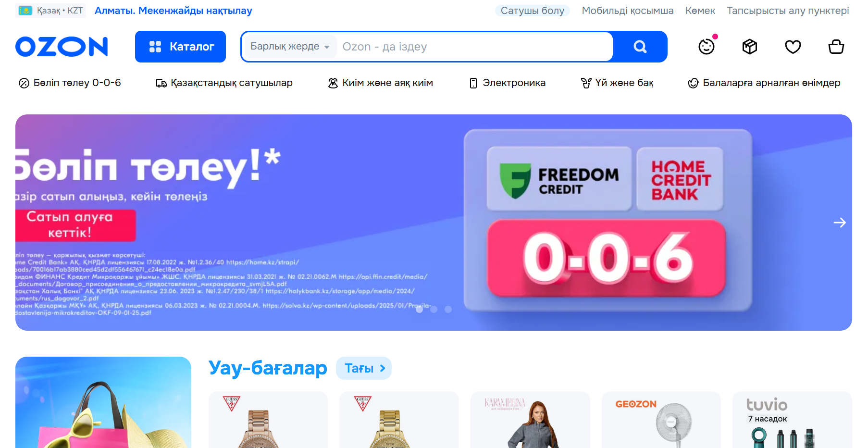
Task: Open Электроника category
Action: tap(508, 83)
